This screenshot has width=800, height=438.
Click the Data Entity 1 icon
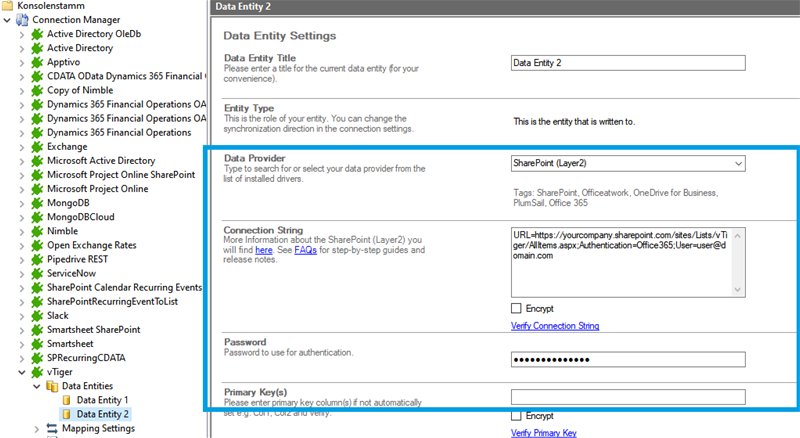(x=67, y=400)
